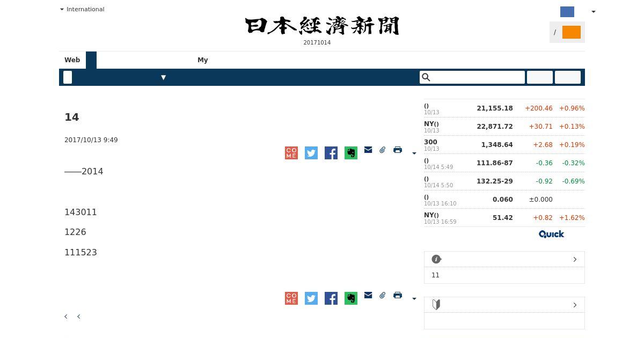
Task: Click bottom printer icon
Action: [398, 295]
